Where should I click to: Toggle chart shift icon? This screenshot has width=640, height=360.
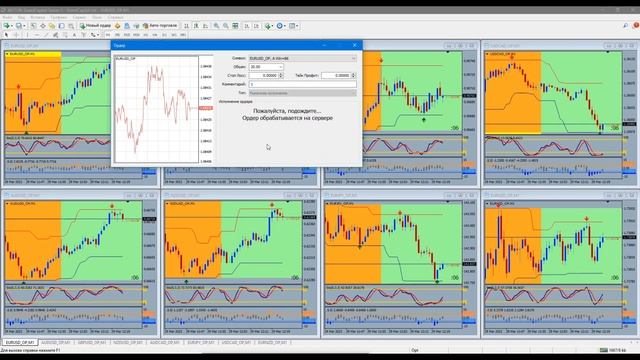(256, 26)
